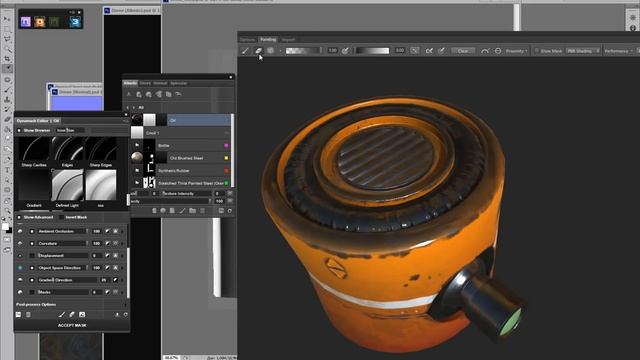Choose the Edges mask preset

pyautogui.click(x=67, y=149)
